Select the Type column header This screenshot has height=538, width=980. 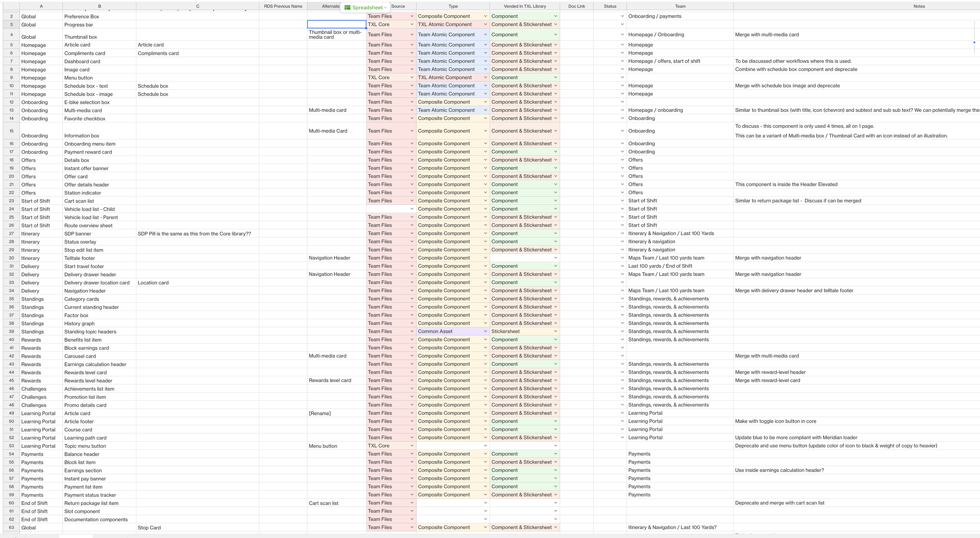coord(453,6)
